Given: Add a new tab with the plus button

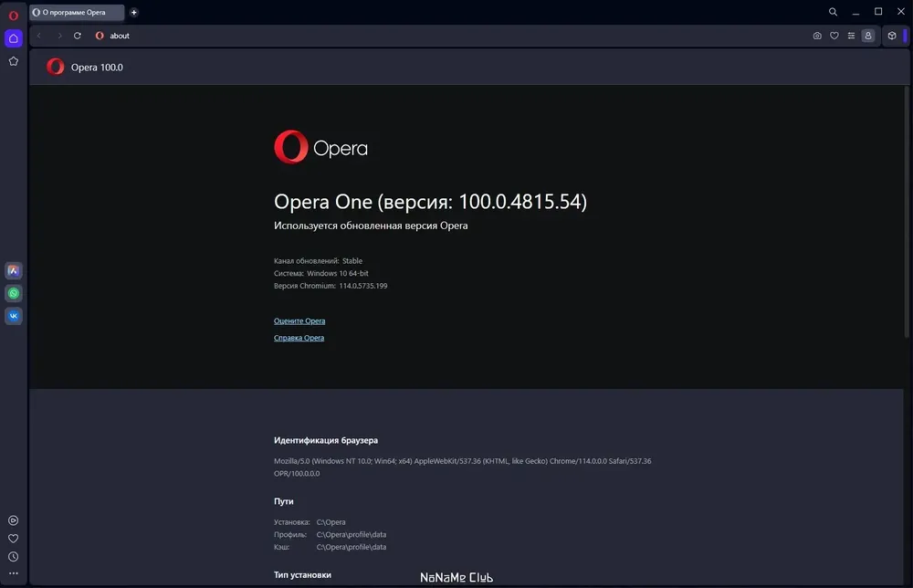Looking at the screenshot, I should point(134,12).
